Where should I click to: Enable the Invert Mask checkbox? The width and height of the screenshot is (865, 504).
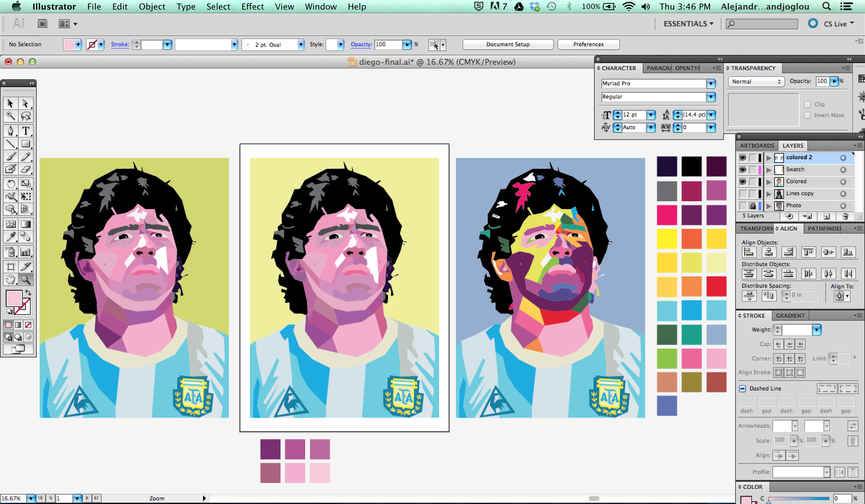(x=807, y=115)
